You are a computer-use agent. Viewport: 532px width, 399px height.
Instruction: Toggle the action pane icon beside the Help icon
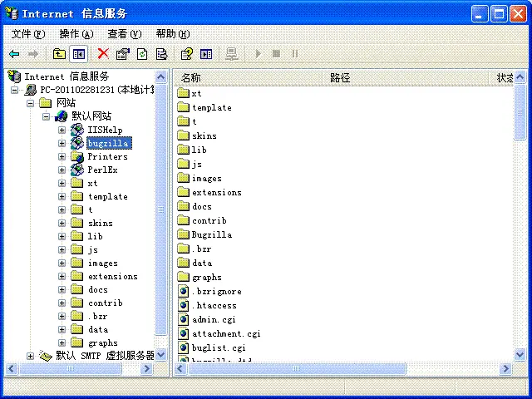(x=206, y=54)
